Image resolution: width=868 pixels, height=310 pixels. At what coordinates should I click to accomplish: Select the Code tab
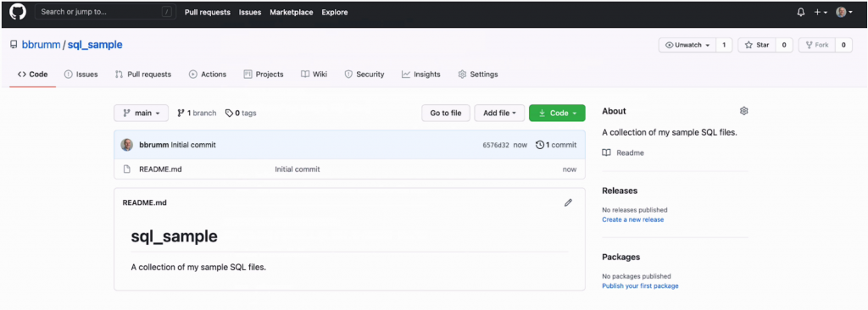(x=33, y=75)
